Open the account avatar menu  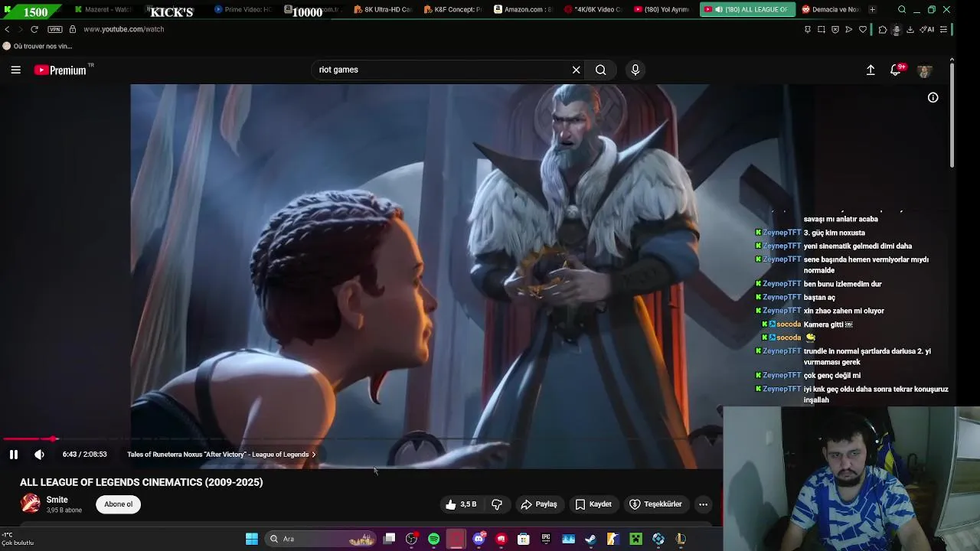924,70
